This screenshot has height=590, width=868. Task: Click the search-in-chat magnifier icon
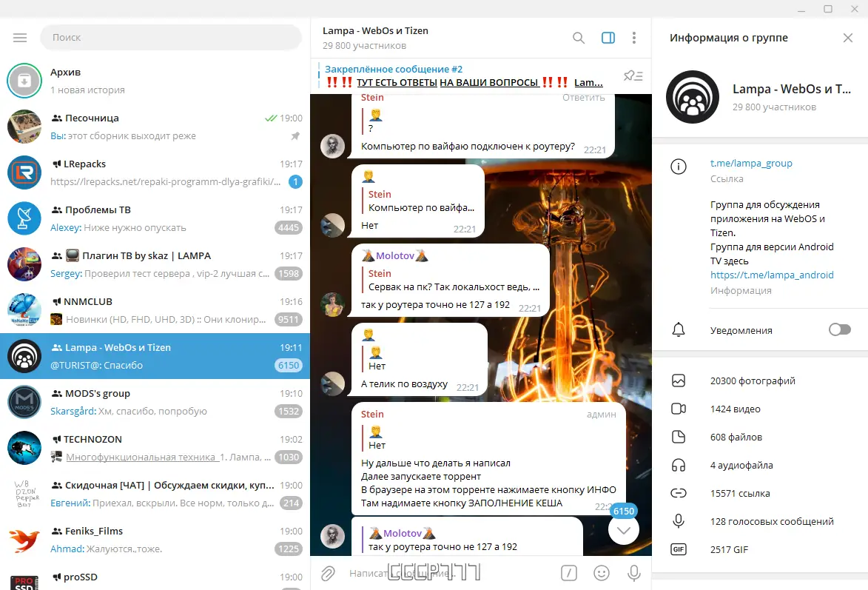(579, 38)
